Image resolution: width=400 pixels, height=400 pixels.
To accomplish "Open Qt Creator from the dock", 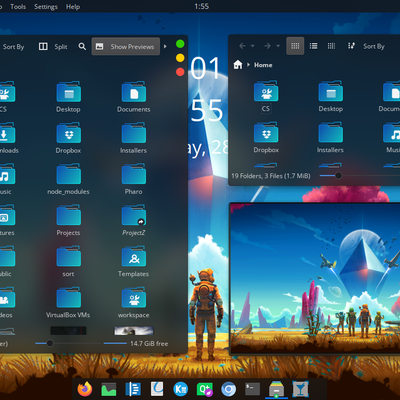I will pyautogui.click(x=205, y=389).
